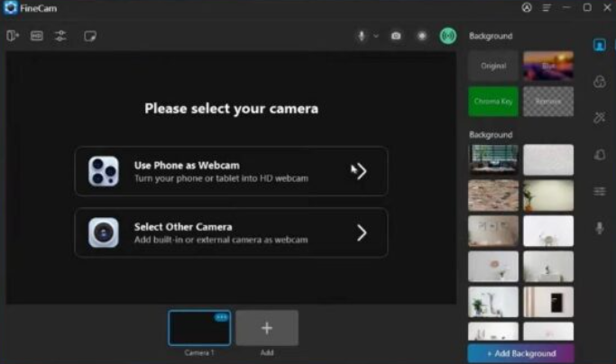Expand the Use Phone as Webcam option
The height and width of the screenshot is (364, 616).
pos(360,171)
